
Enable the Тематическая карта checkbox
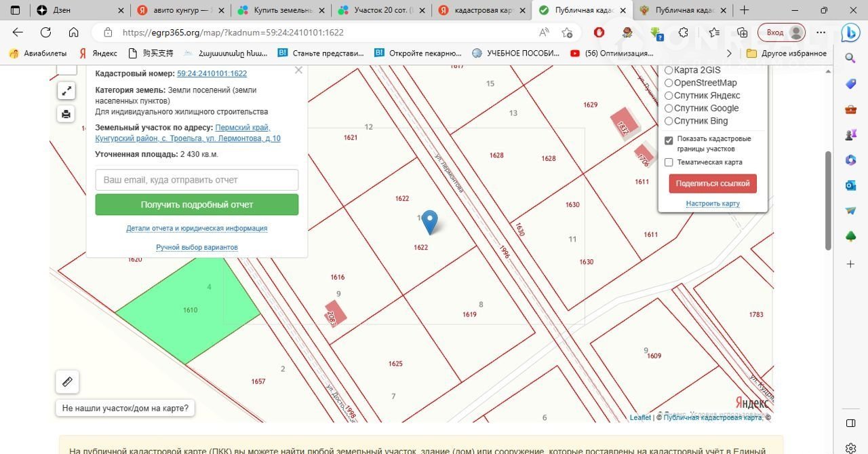(669, 163)
